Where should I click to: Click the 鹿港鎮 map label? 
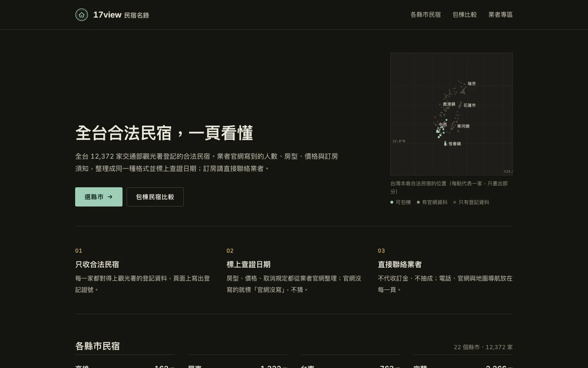pyautogui.click(x=449, y=104)
